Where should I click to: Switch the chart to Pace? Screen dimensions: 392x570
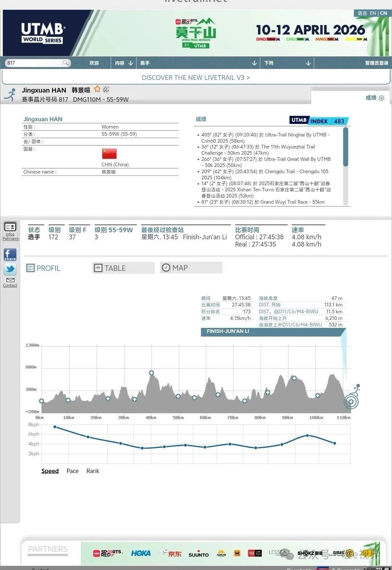coord(73,471)
